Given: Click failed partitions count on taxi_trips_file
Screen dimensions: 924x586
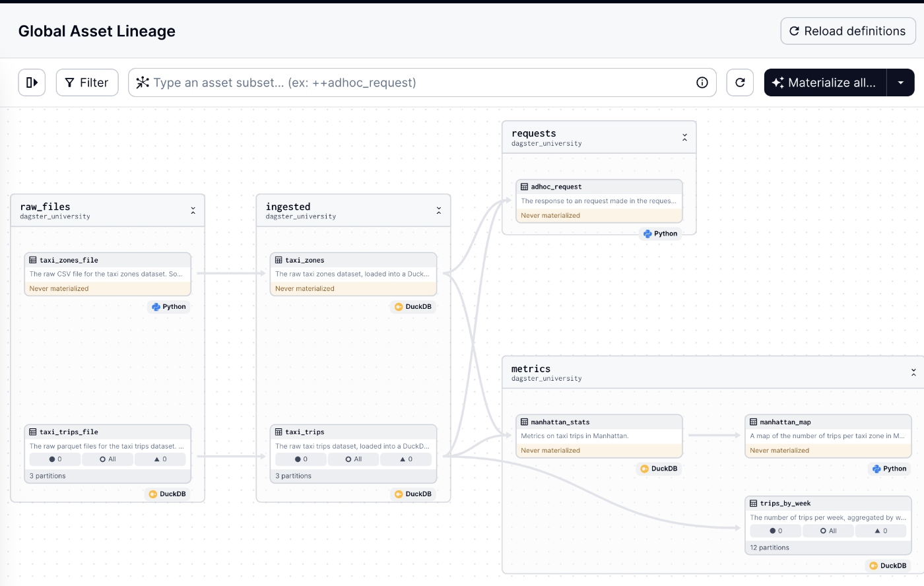Looking at the screenshot, I should (160, 459).
